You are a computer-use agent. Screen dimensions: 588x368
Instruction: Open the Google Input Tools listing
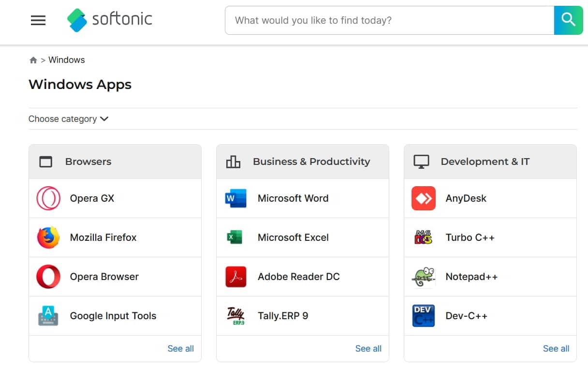click(113, 316)
